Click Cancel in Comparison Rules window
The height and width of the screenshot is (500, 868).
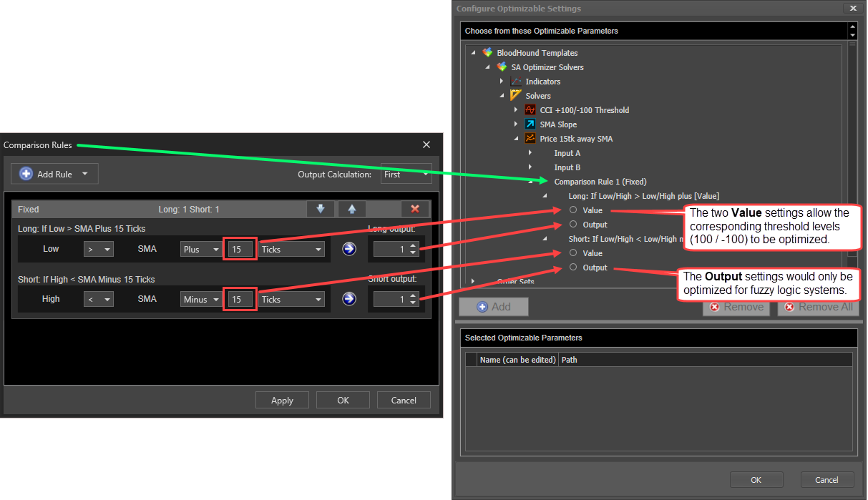pos(404,400)
